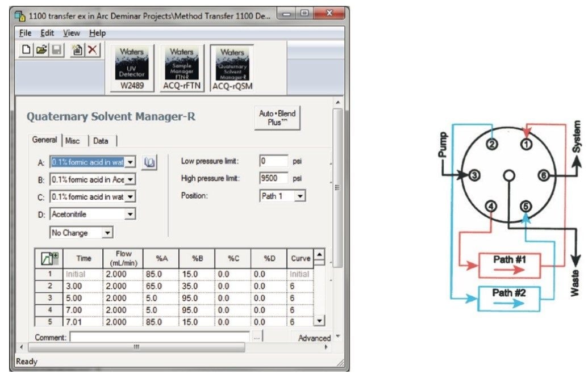
Task: Expand the solvent D Acetonitrile dropdown
Action: point(130,215)
